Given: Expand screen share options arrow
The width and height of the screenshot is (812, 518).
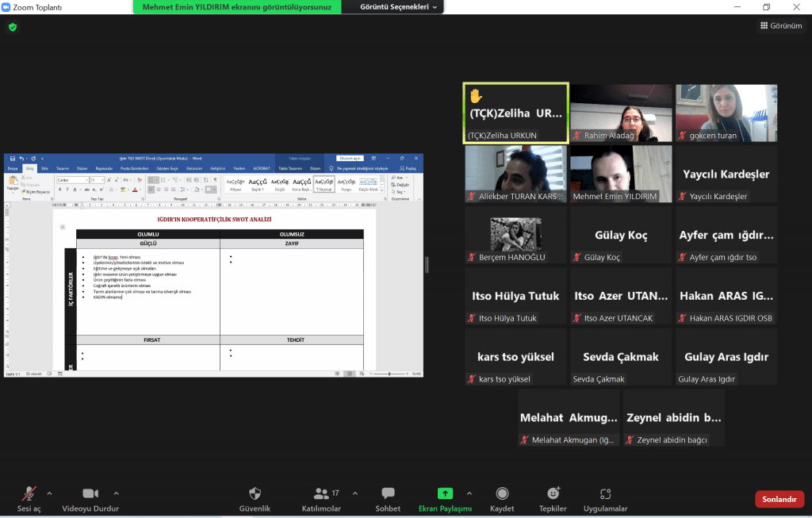Looking at the screenshot, I should (469, 493).
